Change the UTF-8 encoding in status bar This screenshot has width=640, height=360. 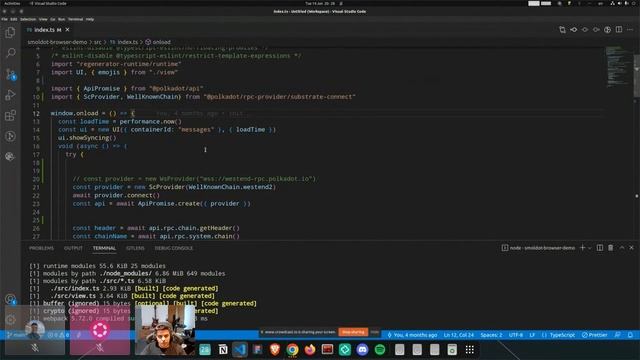click(516, 335)
